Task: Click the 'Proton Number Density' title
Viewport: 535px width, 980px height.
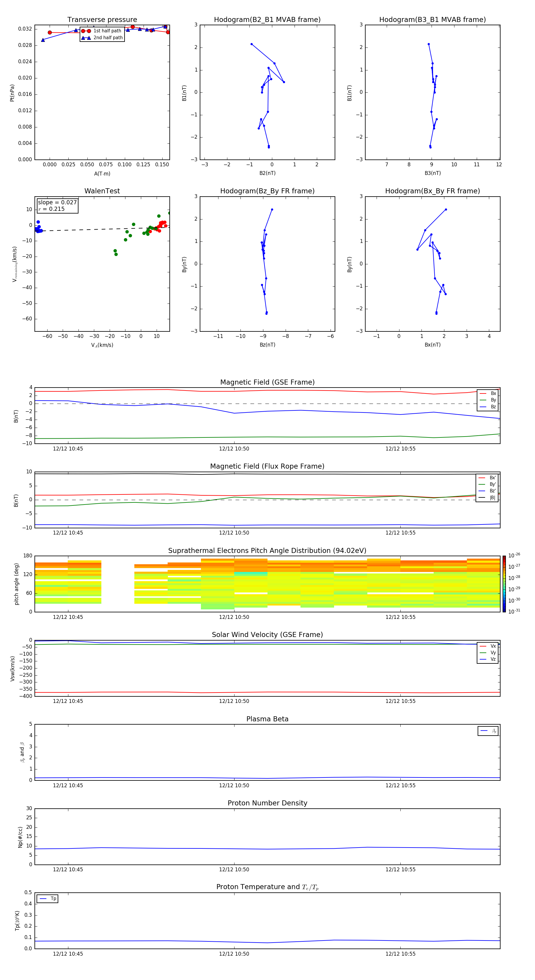Action: 267,803
